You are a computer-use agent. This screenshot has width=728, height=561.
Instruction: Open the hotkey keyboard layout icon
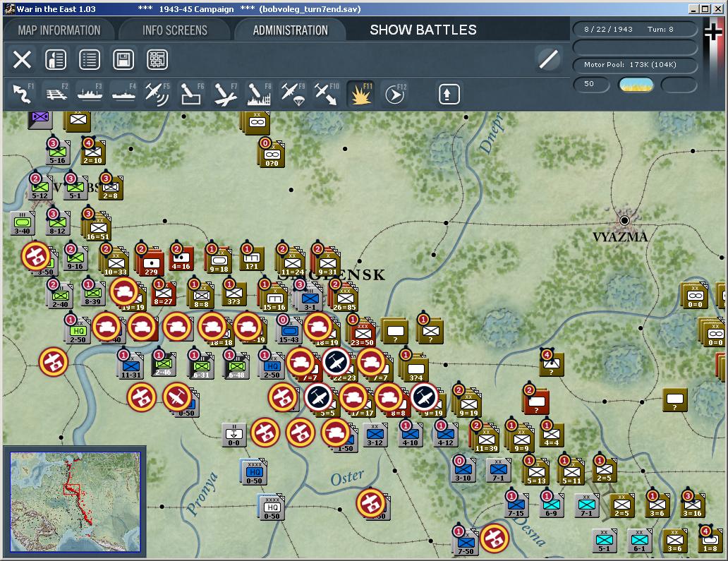[157, 59]
